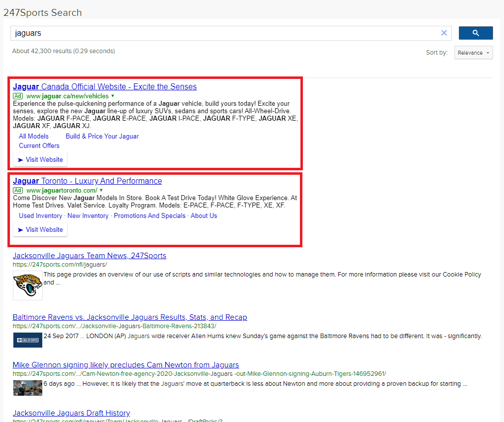Screen dimensions: 504x422
Task: Click the Ad badge next to www.jaguar.ca
Action: pyautogui.click(x=18, y=96)
